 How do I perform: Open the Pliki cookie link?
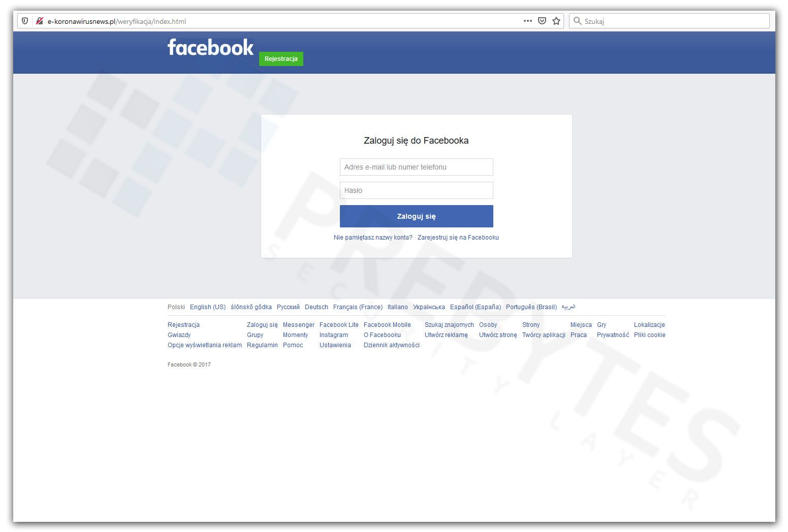pyautogui.click(x=649, y=335)
